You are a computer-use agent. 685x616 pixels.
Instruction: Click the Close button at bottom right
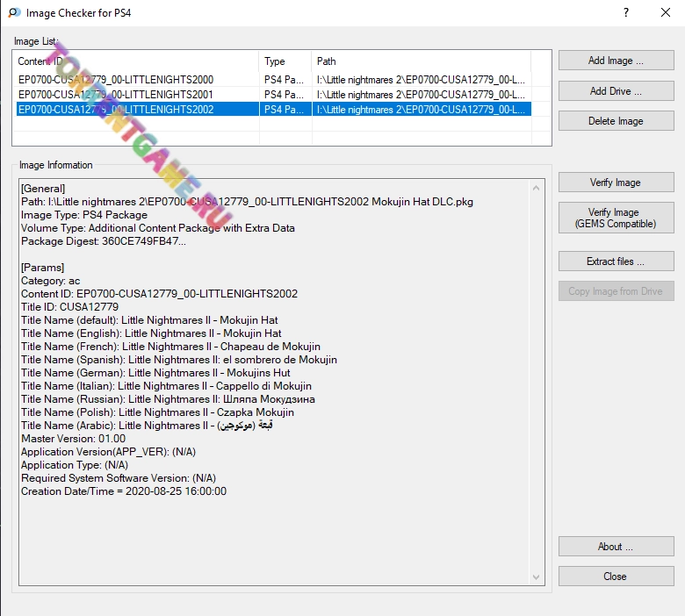tap(616, 577)
